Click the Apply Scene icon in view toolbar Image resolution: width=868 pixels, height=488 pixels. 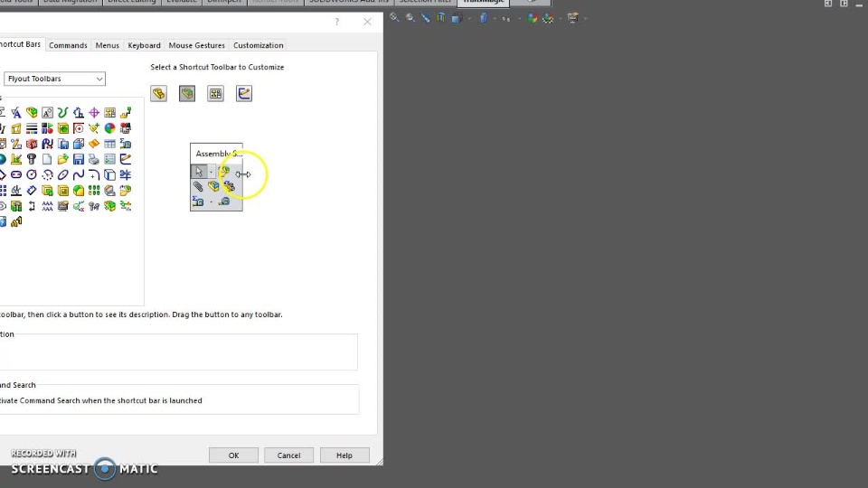[548, 18]
